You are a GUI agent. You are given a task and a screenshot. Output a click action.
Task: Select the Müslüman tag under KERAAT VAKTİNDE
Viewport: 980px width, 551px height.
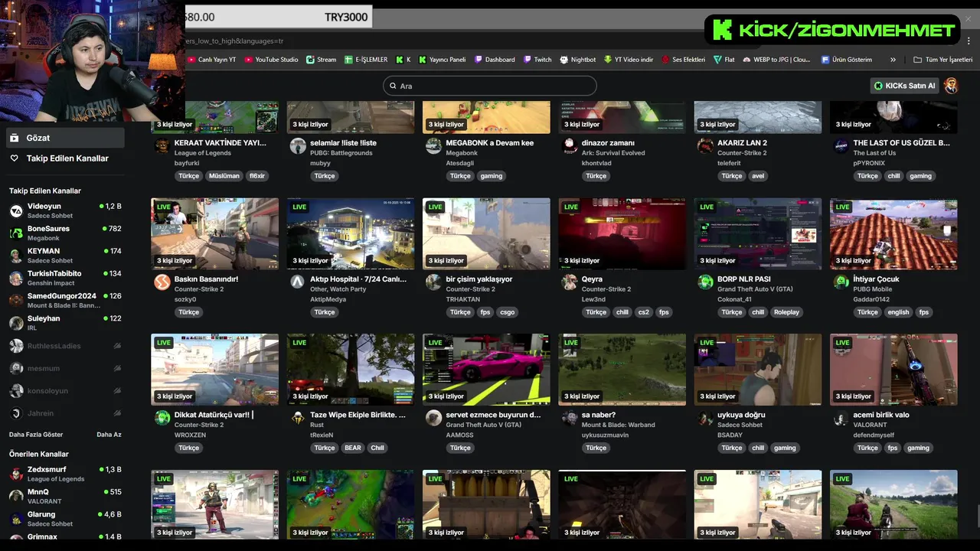click(x=224, y=176)
